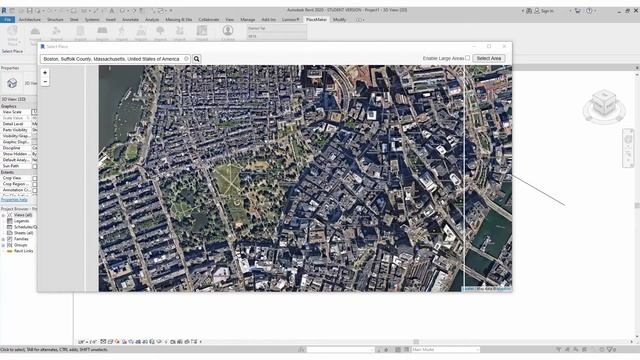This screenshot has width=640, height=360.
Task: Open the Revit application logo menu
Action: pos(4,11)
